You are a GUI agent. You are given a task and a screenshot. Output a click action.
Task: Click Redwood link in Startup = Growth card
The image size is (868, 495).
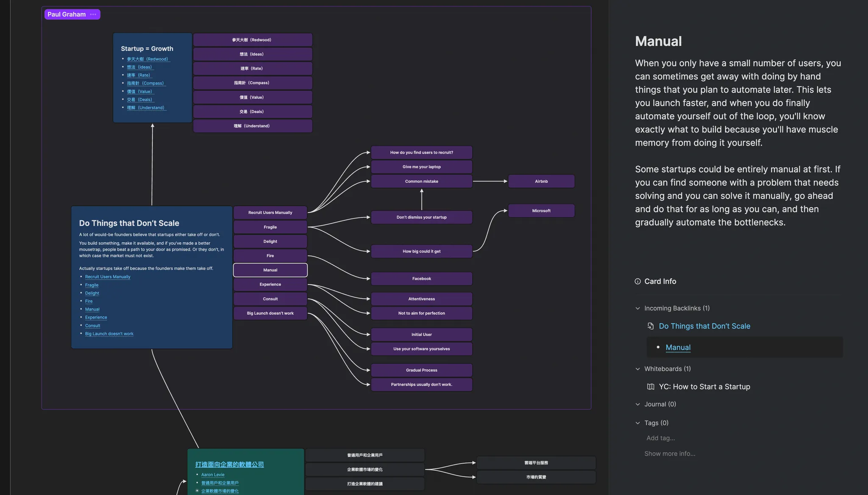click(147, 59)
